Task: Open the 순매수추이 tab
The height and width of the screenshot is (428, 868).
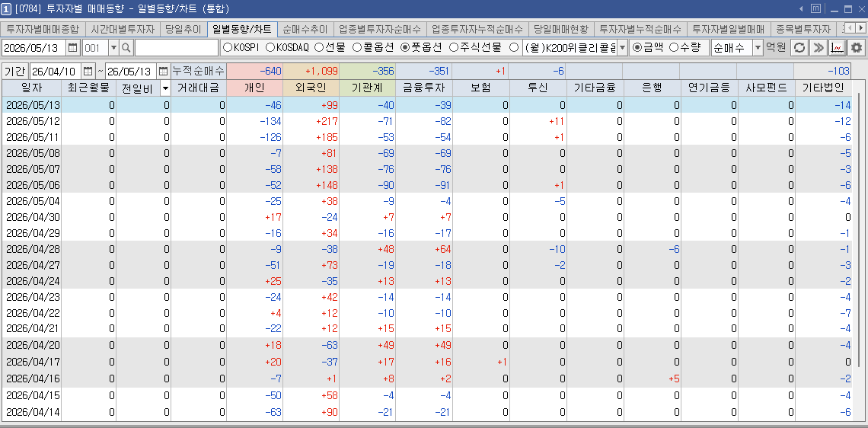Action: 305,30
